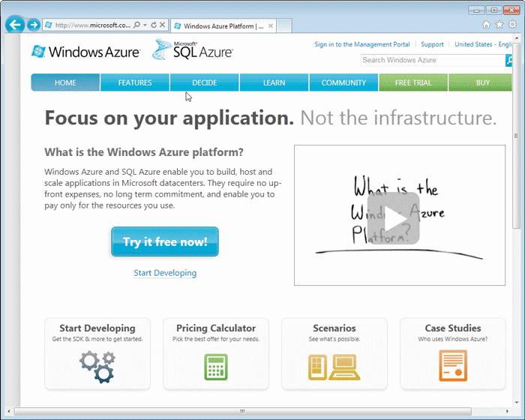Maximize the browser window

tap(493, 10)
